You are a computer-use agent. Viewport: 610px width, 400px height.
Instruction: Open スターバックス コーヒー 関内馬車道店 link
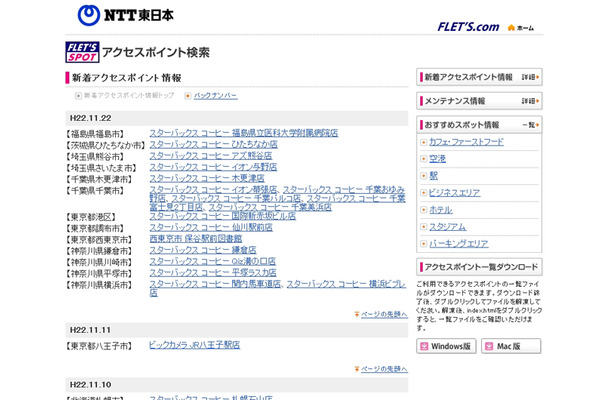click(x=215, y=284)
